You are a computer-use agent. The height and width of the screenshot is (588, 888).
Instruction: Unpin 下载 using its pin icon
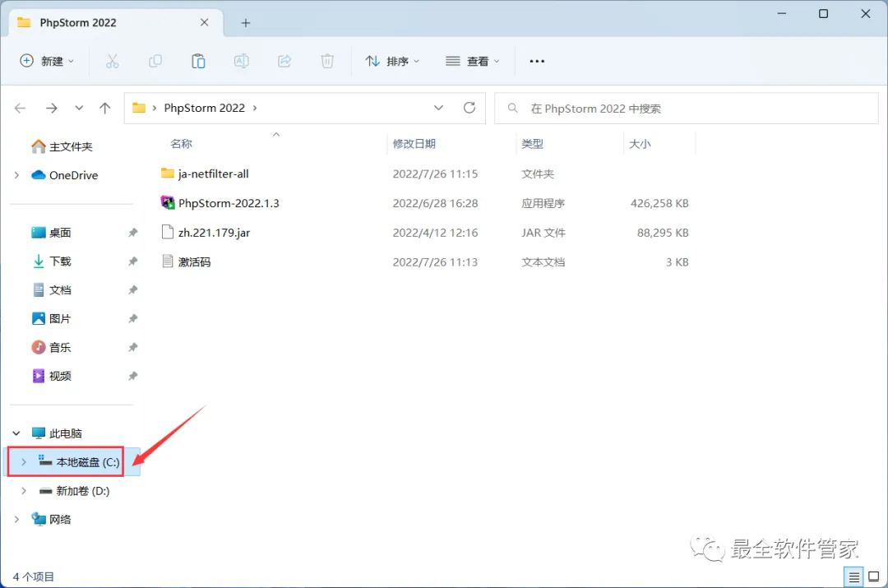tap(132, 262)
